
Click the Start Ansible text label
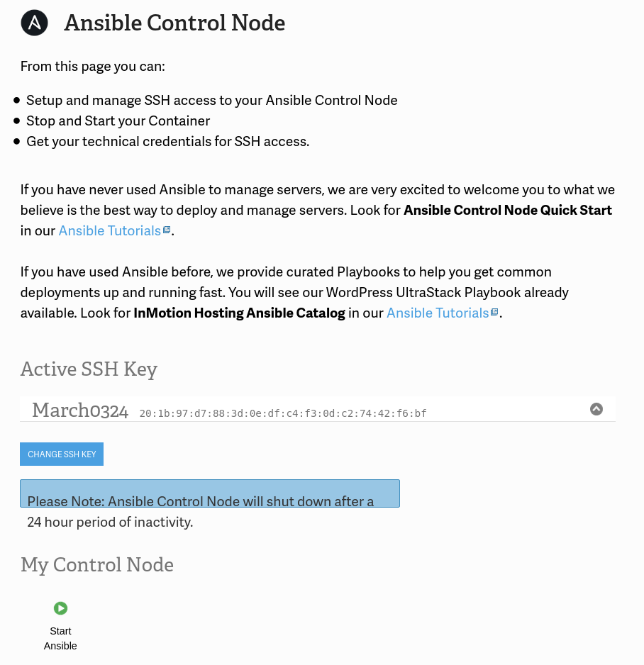coord(60,638)
